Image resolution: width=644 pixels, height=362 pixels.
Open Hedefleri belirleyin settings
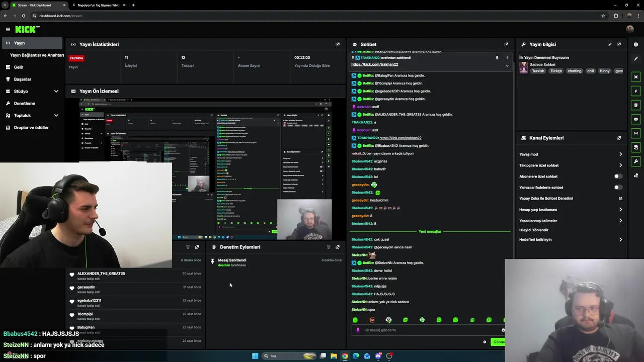pyautogui.click(x=571, y=240)
